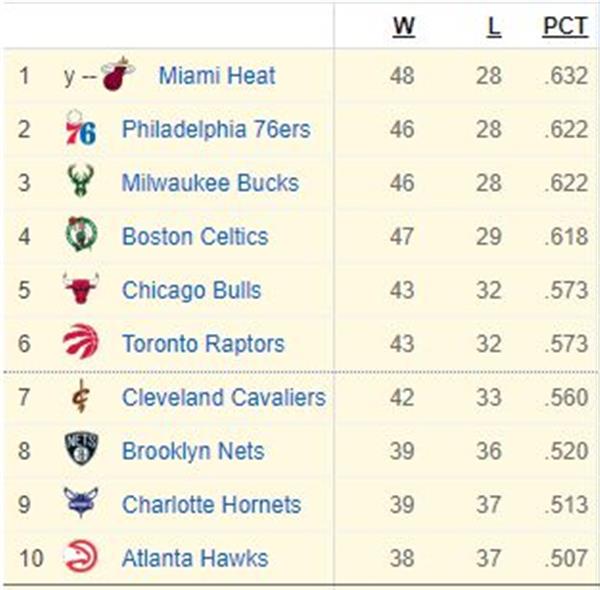This screenshot has width=600, height=590.
Task: Click the Milwaukee Bucks logo
Action: [x=80, y=181]
